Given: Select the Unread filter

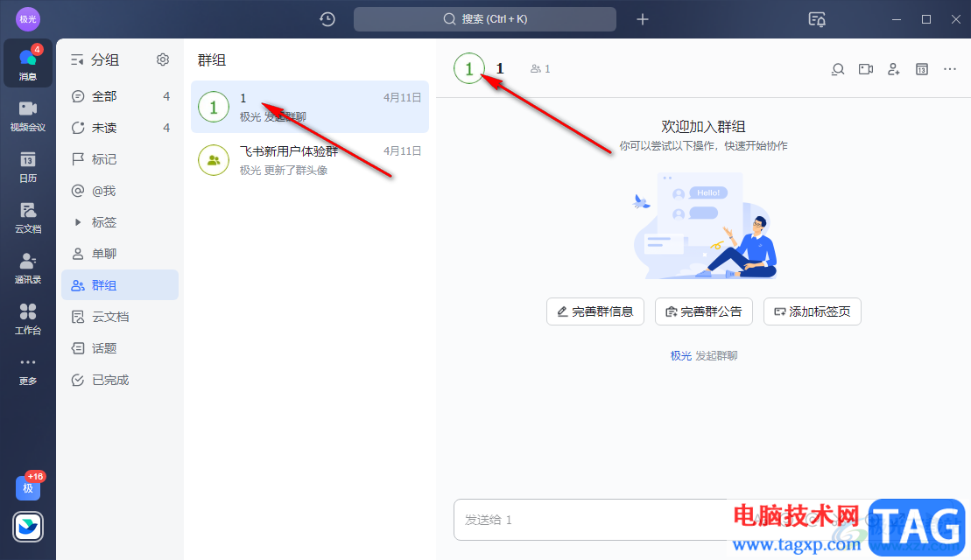Looking at the screenshot, I should (120, 128).
